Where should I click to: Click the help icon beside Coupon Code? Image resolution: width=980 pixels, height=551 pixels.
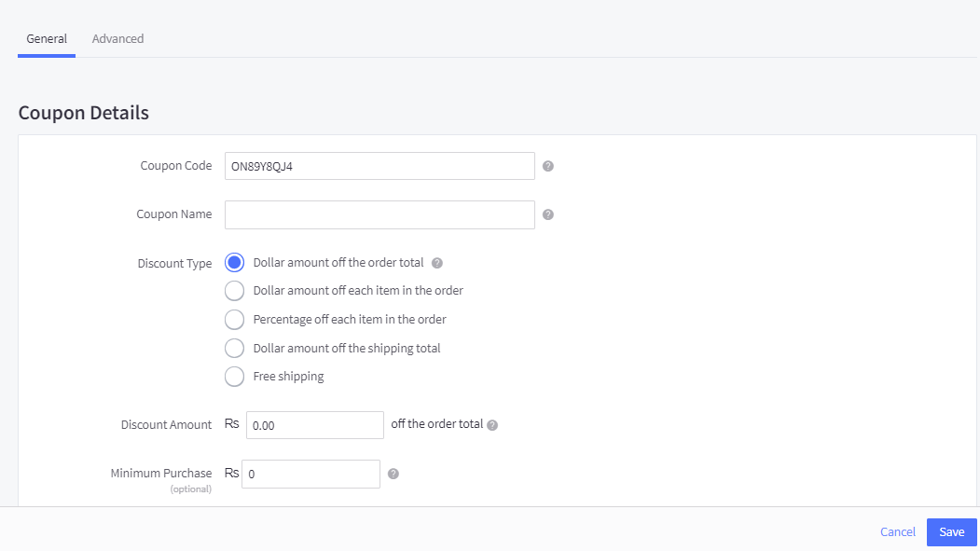point(548,166)
